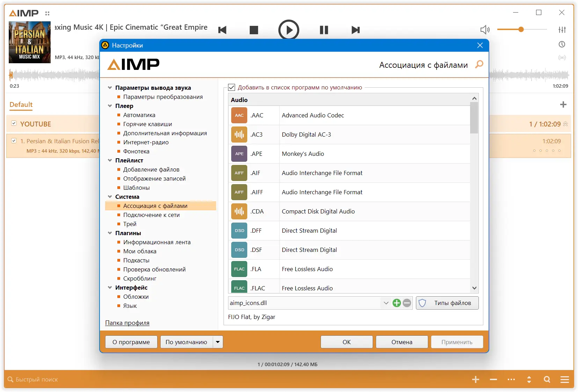Open 'Обложки' settings page
578x392 pixels.
136,297
